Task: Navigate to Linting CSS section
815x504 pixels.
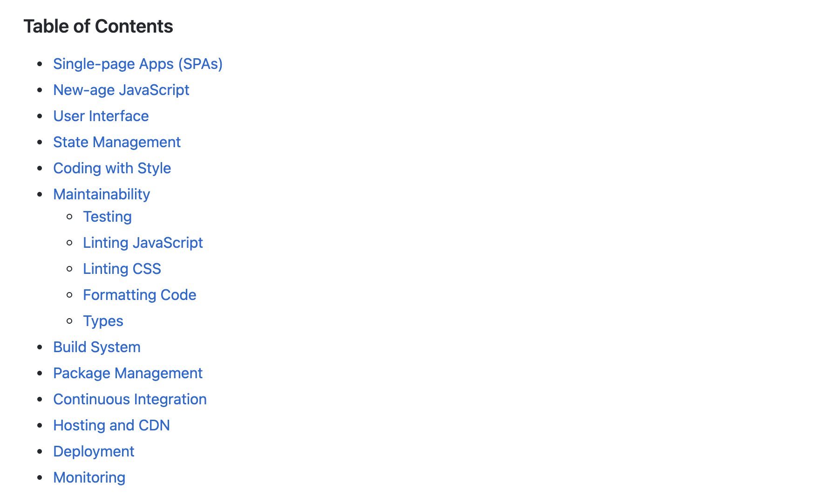Action: 122,269
